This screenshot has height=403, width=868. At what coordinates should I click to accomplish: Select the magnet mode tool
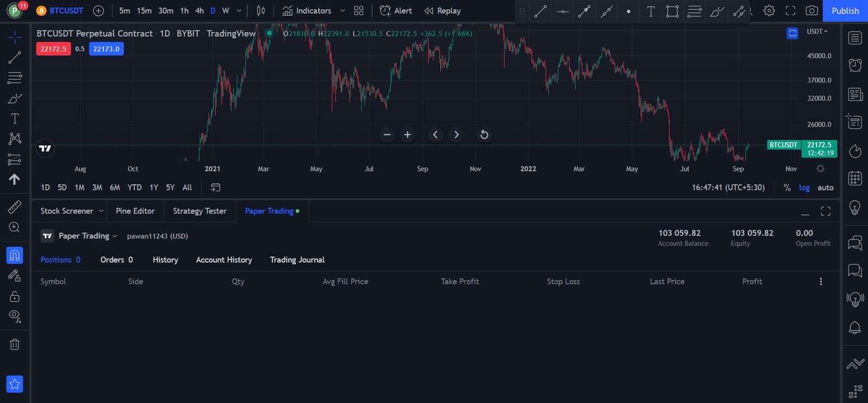tap(15, 255)
